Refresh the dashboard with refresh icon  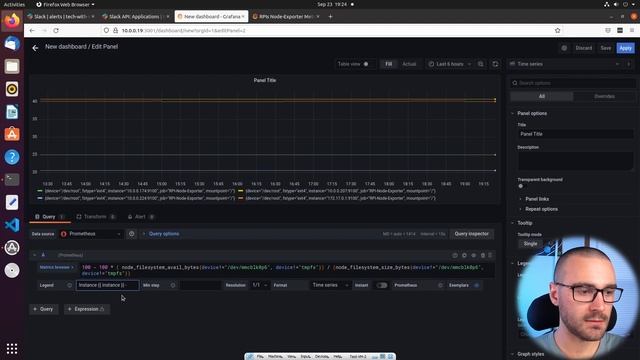click(495, 64)
